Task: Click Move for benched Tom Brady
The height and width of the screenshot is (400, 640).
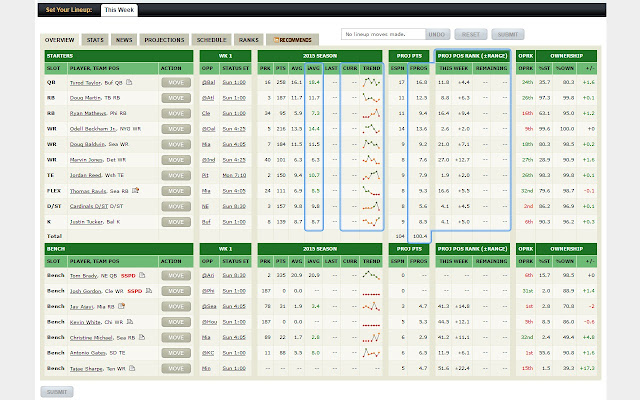Action: [176, 276]
